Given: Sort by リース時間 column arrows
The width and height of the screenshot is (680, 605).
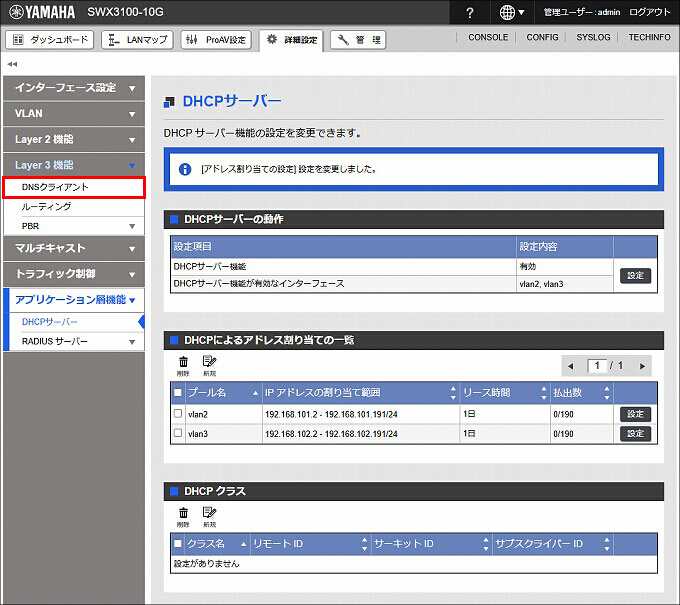Looking at the screenshot, I should point(543,392).
